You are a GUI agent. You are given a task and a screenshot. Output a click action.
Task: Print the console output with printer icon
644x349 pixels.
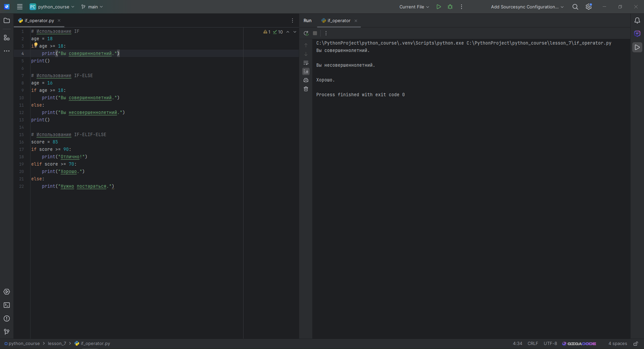(x=306, y=80)
